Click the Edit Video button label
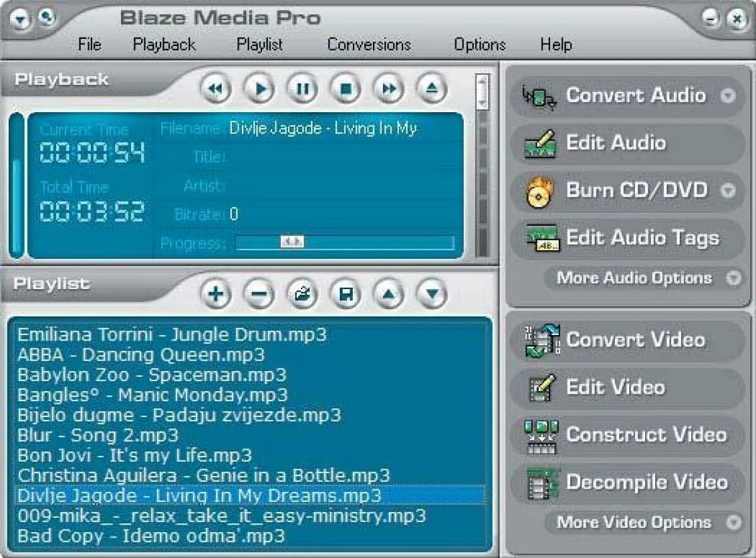 pos(616,387)
